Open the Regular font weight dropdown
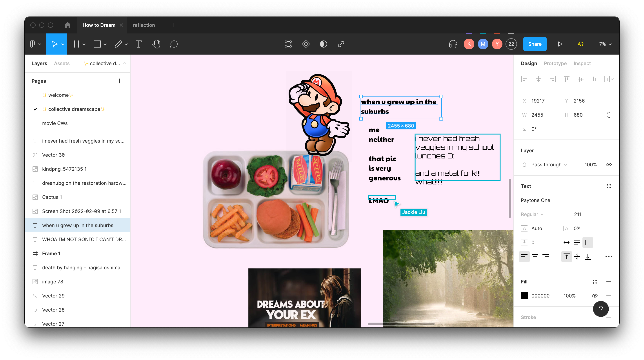The height and width of the screenshot is (360, 644). (x=532, y=214)
